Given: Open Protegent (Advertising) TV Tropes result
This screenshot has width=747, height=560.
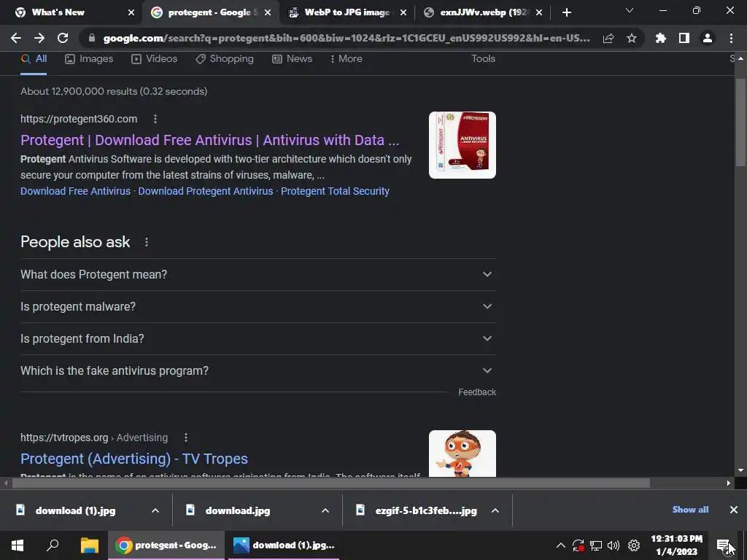Looking at the screenshot, I should (x=134, y=459).
